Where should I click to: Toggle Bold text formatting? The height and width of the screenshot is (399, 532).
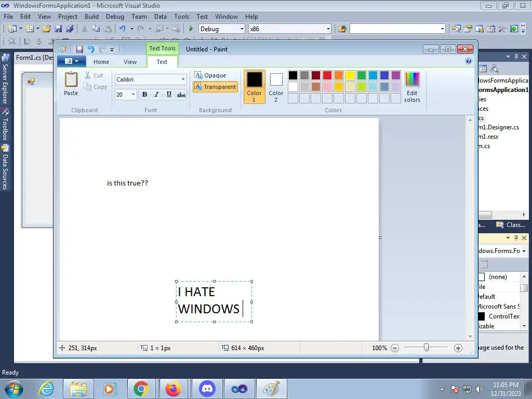tap(144, 95)
